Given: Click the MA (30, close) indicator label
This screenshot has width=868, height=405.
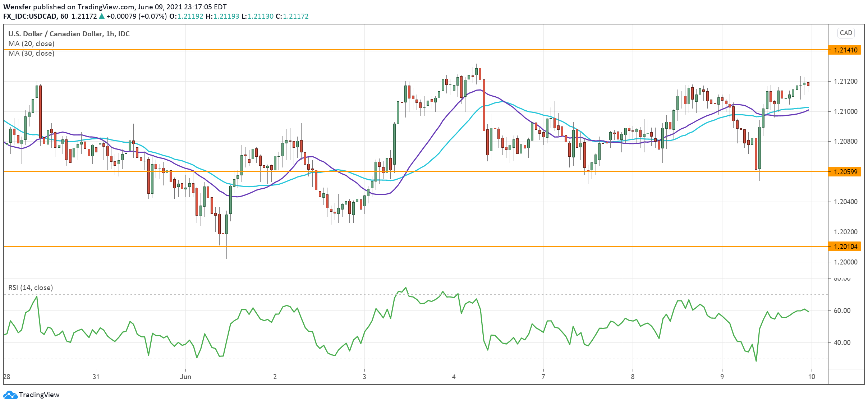Looking at the screenshot, I should [x=31, y=53].
